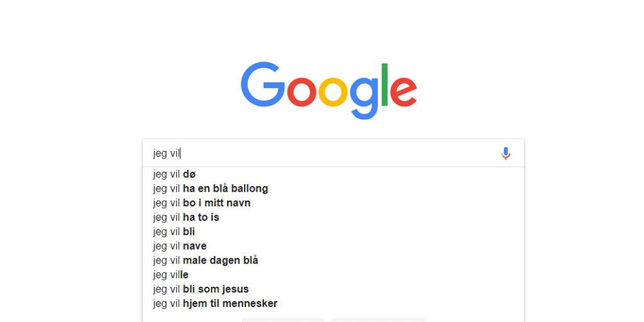Click the voice search microphone icon

click(x=506, y=153)
